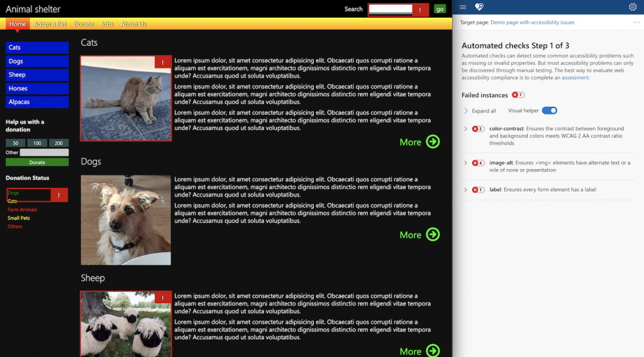Click the color-contrast failure count badge
Image resolution: width=644 pixels, height=357 pixels.
coord(478,129)
